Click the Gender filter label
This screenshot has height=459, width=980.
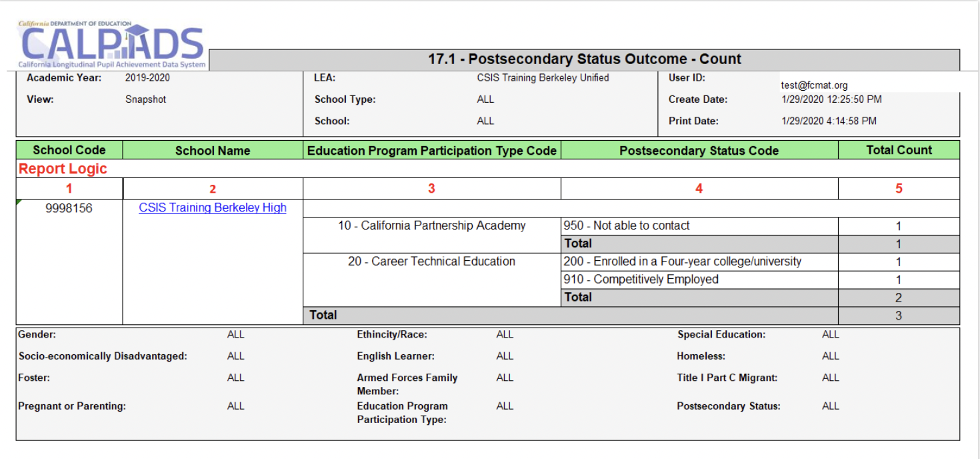point(37,335)
